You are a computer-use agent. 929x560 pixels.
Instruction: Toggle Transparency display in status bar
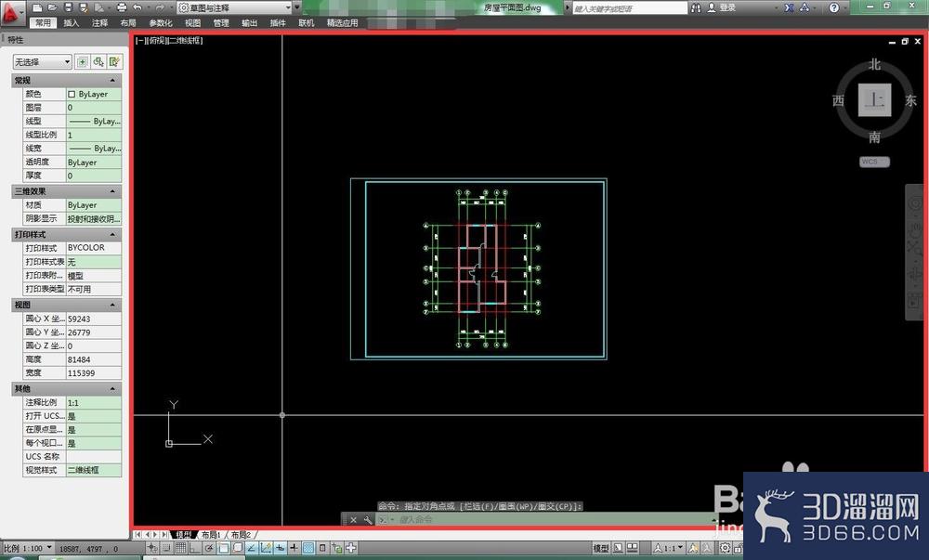click(308, 548)
